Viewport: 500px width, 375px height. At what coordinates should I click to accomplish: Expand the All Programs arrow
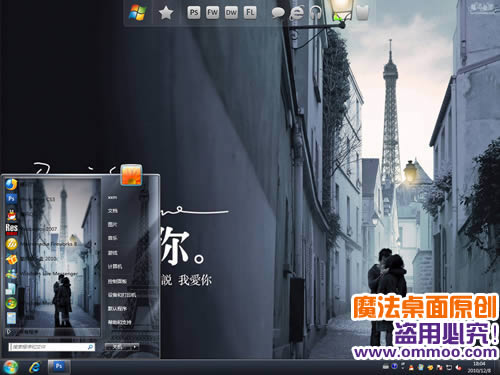[x=9, y=332]
